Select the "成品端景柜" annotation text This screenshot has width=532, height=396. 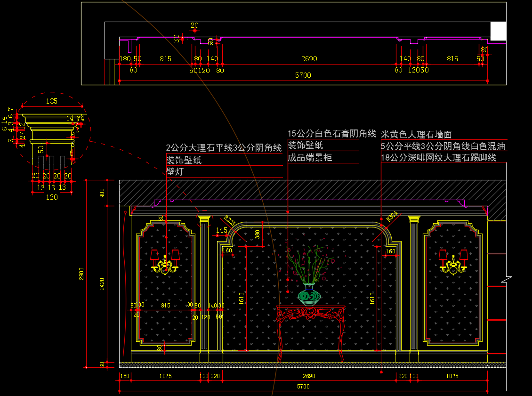coord(310,157)
